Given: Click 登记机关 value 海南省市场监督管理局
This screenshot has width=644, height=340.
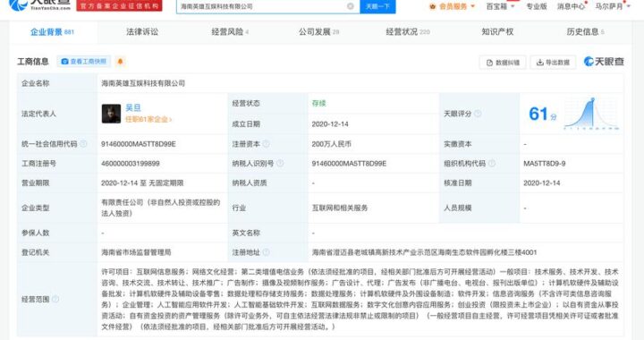Looking at the screenshot, I should click(x=136, y=252).
